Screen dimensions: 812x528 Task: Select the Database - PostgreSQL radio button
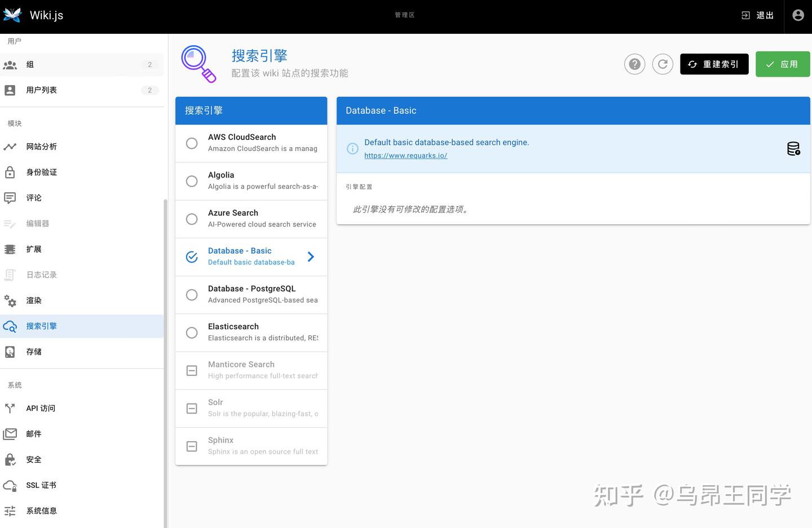[x=192, y=295]
